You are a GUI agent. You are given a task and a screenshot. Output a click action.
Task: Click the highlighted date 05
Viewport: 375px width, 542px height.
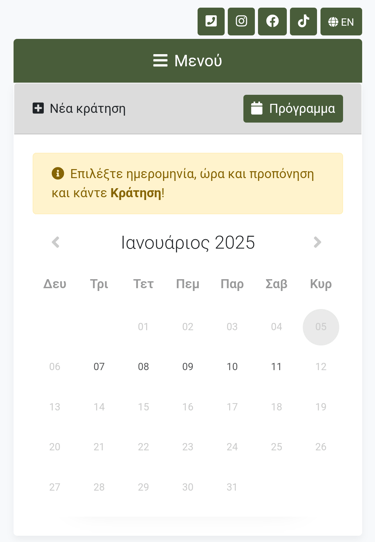321,327
